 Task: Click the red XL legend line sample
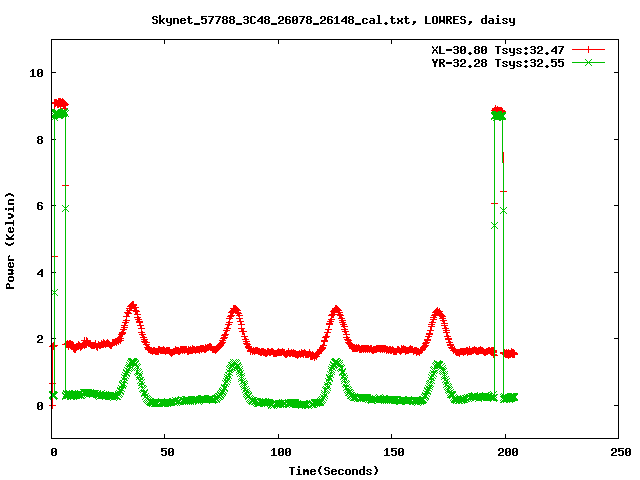point(588,50)
